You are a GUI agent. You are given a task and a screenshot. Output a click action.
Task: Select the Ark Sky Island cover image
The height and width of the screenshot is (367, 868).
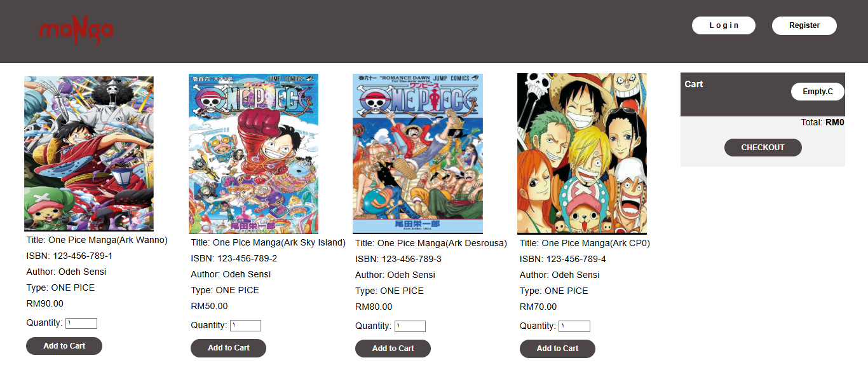[254, 154]
